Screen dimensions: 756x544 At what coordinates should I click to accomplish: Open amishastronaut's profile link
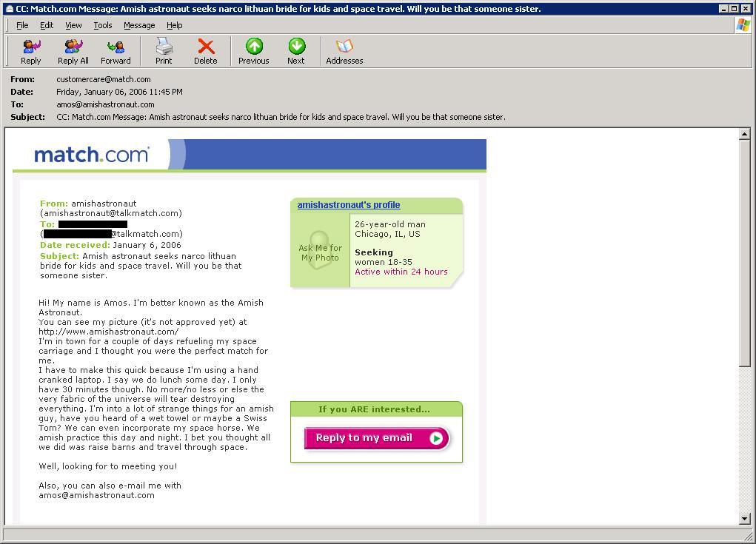point(349,205)
